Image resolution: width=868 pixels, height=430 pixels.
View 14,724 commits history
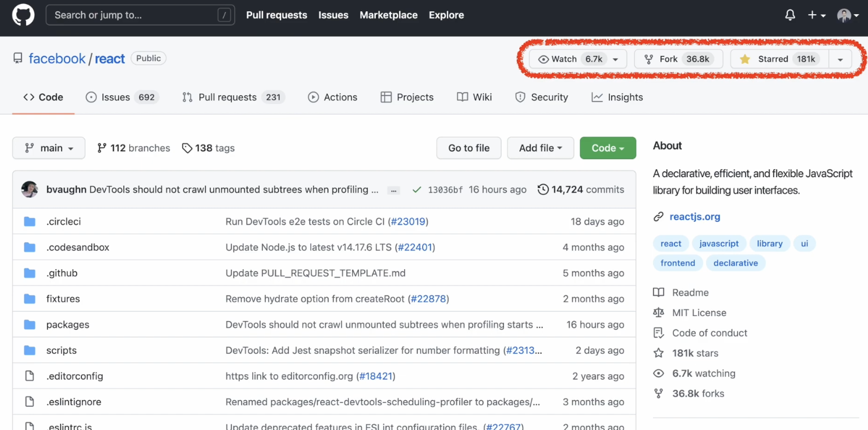tap(581, 190)
